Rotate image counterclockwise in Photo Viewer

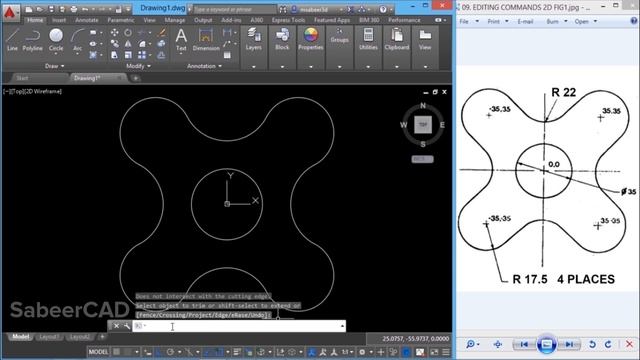592,344
